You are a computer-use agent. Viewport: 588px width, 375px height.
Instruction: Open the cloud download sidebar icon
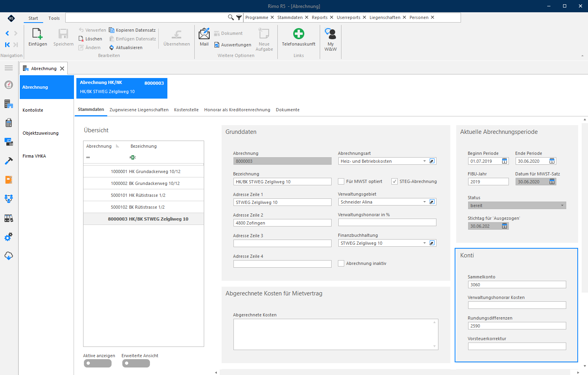point(9,256)
